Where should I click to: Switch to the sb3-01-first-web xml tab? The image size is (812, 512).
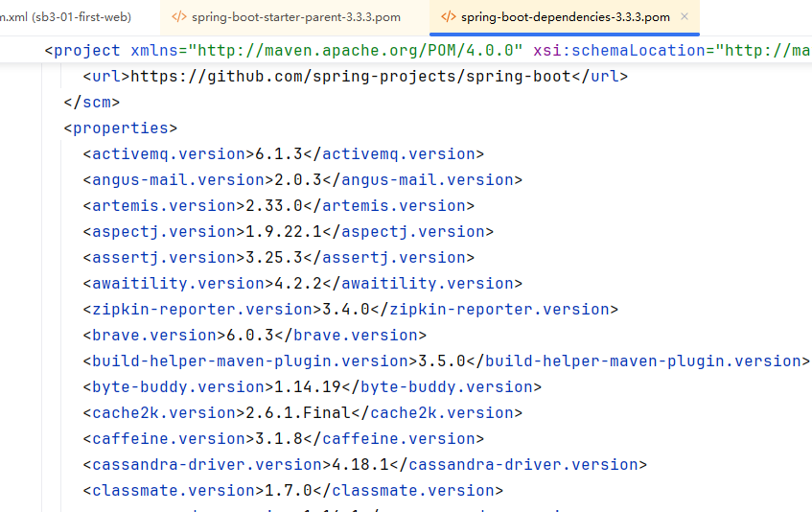click(x=65, y=17)
